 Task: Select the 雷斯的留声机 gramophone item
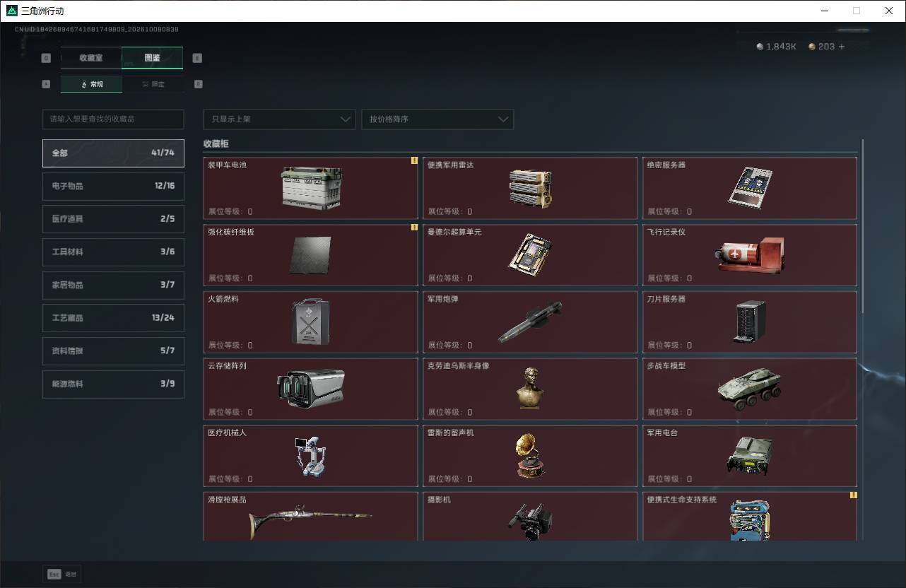[x=530, y=455]
